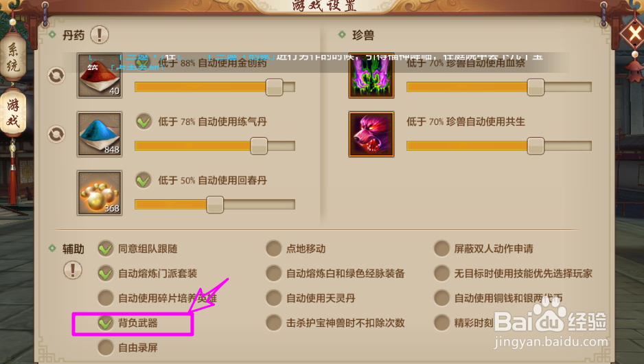Image resolution: width=644 pixels, height=364 pixels.
Task: Switch to the 系统 lantern tab
Action: (x=13, y=58)
